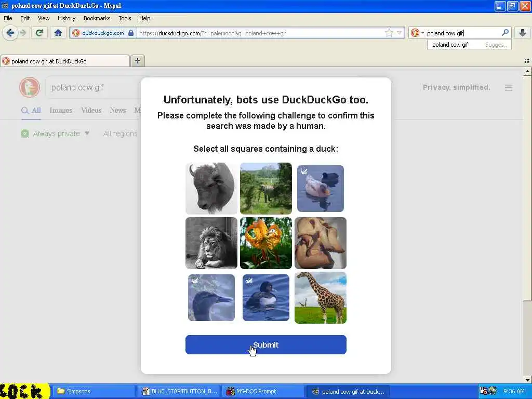The width and height of the screenshot is (532, 399).
Task: Select the lion image square
Action: (211, 243)
